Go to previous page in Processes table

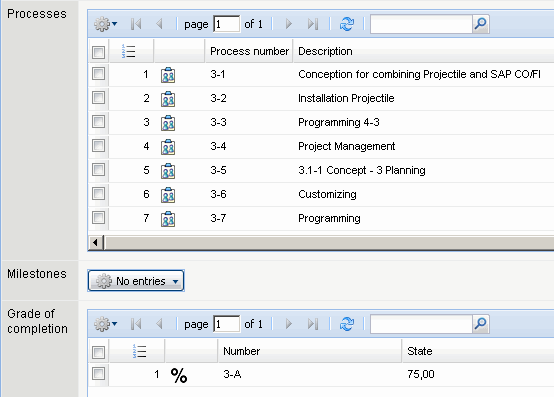tap(159, 24)
